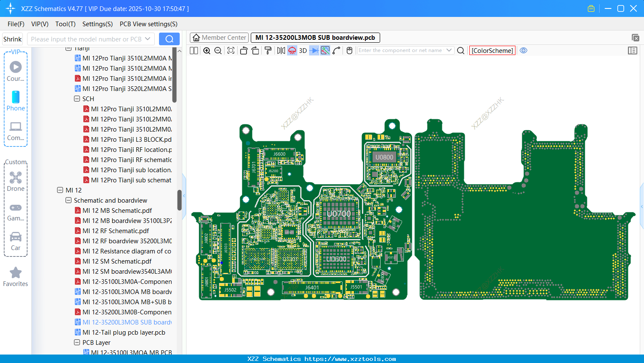Click the measurement curve tool icon
Screen dimensions: 644x363
[337, 50]
